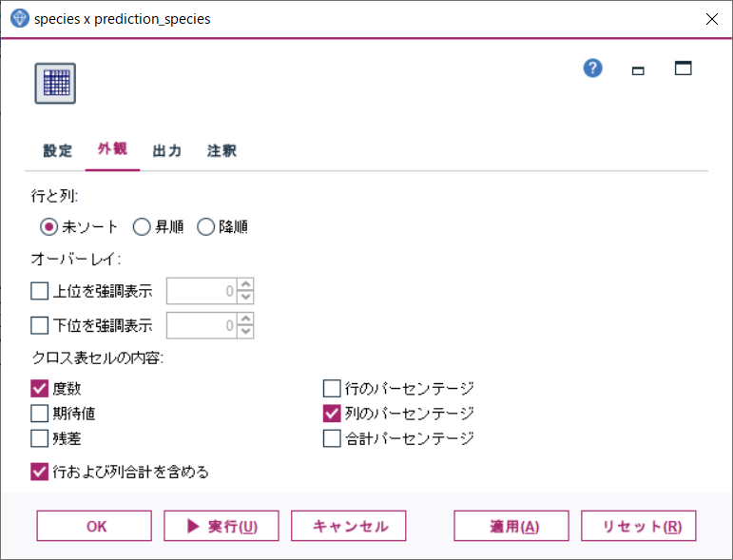Uncheck the 列のパーセンテージ checkbox
Viewport: 733px width, 560px height.
332,414
